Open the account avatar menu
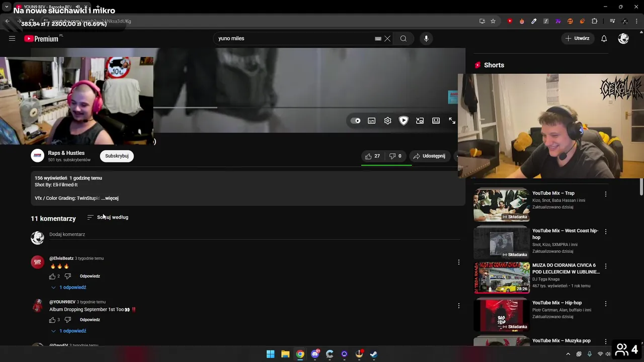 pos(623,39)
